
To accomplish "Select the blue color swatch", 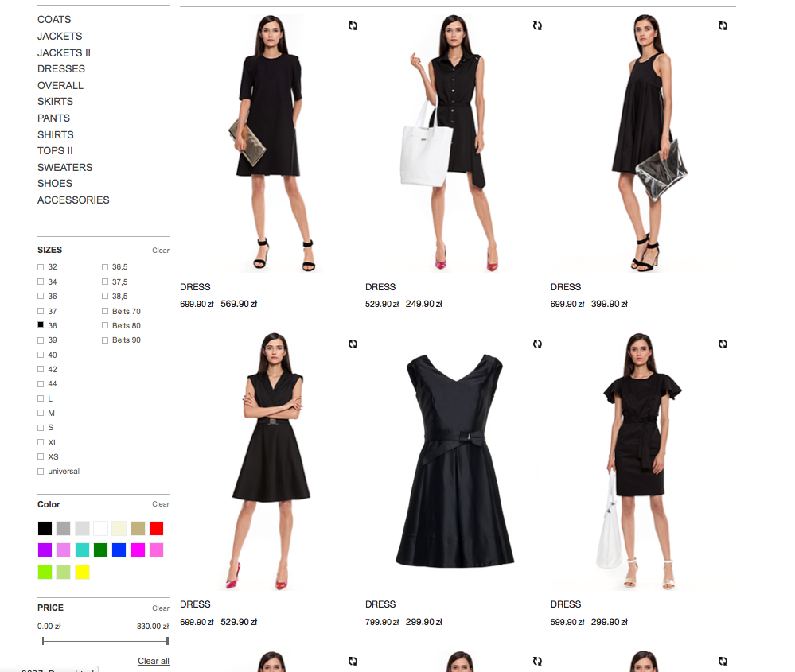I will click(x=119, y=550).
